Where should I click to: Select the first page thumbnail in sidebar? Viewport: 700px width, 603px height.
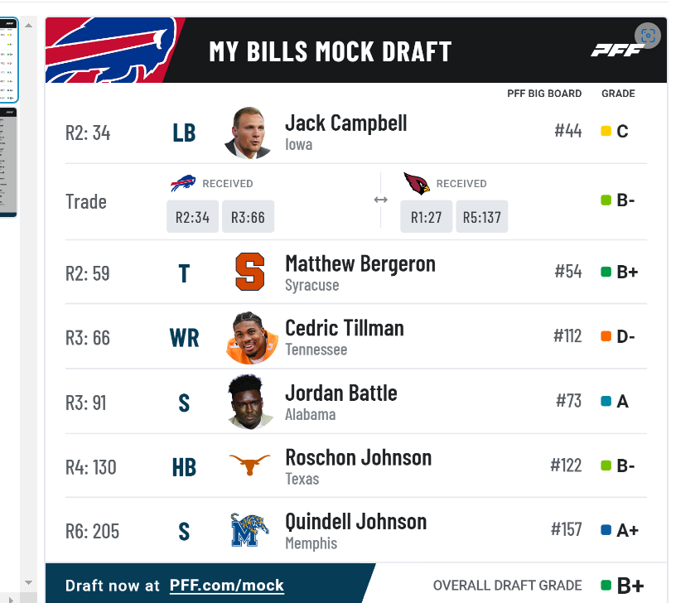(8, 60)
